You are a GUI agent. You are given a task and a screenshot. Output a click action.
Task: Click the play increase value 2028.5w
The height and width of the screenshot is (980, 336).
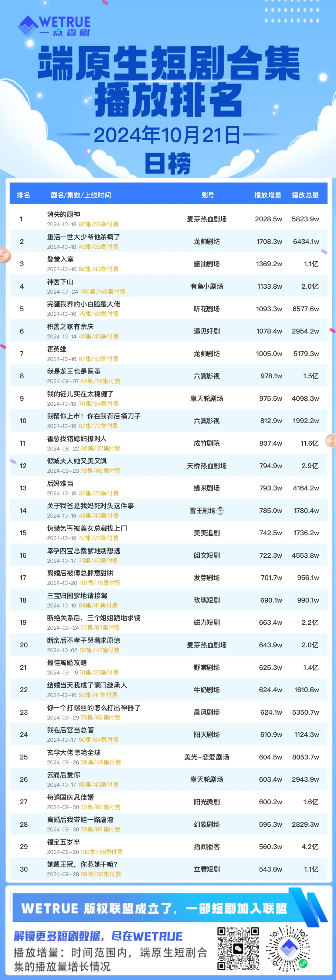(x=269, y=219)
